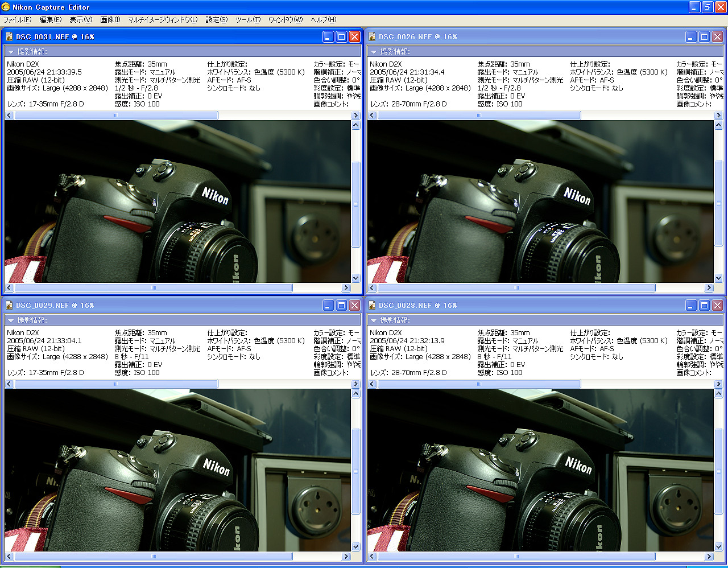Maximize the DSC_0029.NEF window

click(x=341, y=305)
